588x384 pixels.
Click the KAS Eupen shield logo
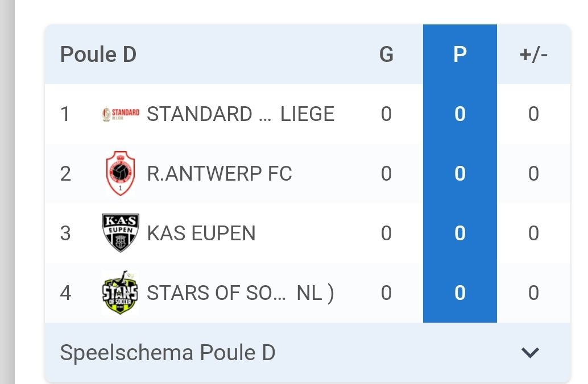[121, 233]
